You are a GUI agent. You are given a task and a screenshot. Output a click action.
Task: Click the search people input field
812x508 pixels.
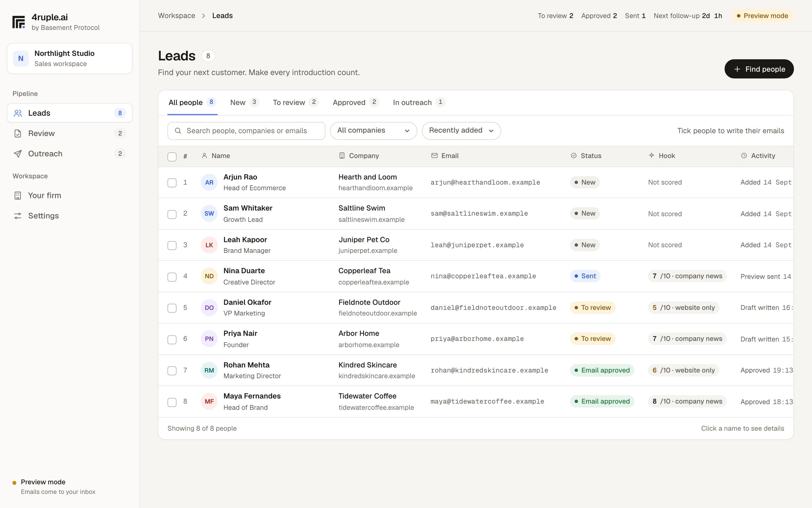246,131
